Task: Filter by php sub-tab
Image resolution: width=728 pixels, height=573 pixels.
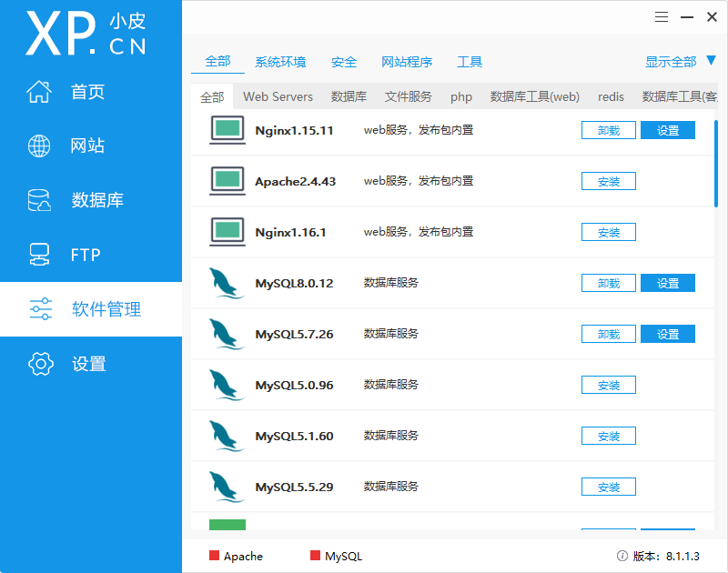Action: coord(461,97)
